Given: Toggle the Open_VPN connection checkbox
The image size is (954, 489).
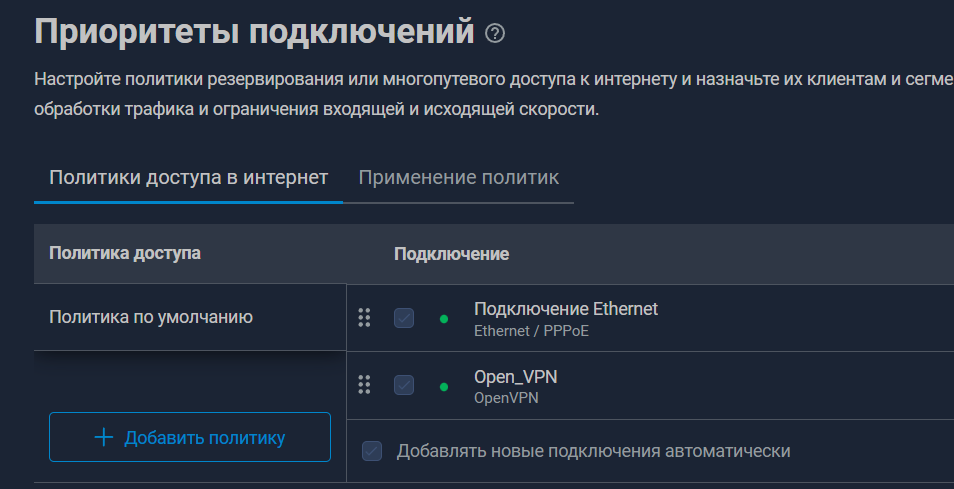Looking at the screenshot, I should pyautogui.click(x=404, y=385).
